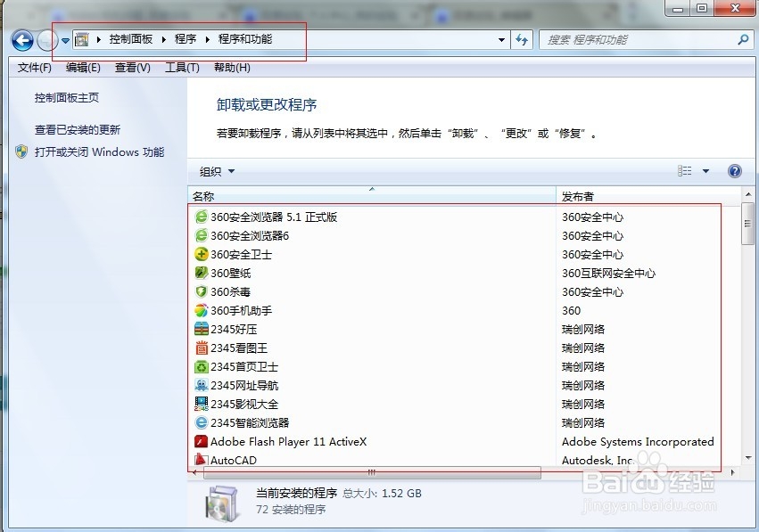Select the Adobe Flash Player 11 ActiveX icon
This screenshot has width=759, height=532.
(x=202, y=442)
